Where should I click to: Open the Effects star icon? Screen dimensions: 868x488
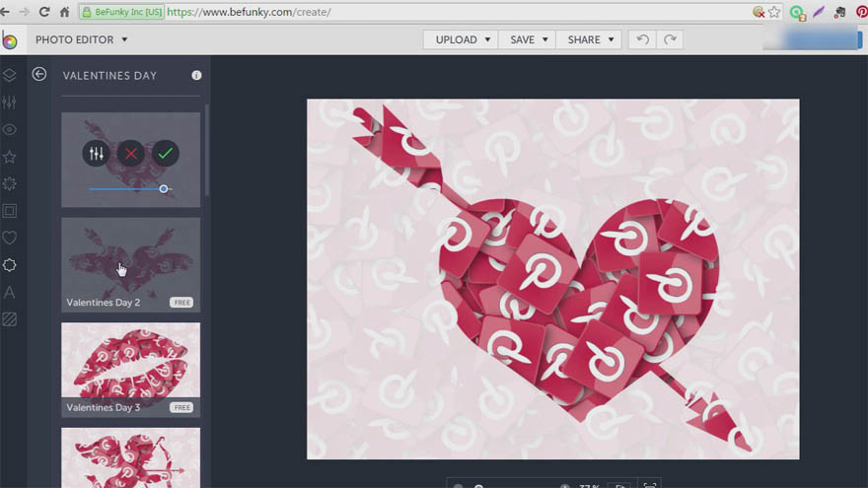tap(10, 157)
